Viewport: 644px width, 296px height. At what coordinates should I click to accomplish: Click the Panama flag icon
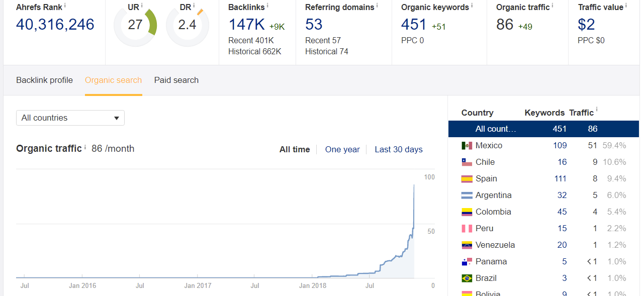[467, 261]
